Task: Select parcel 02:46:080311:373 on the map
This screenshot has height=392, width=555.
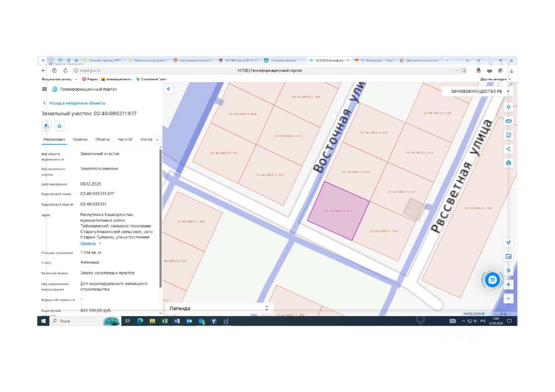Action: click(288, 136)
